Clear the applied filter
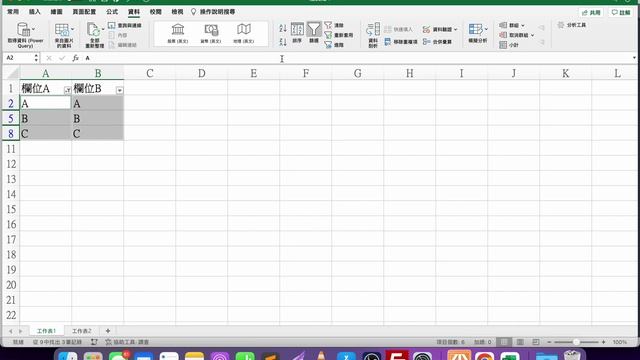The image size is (640, 360). [x=334, y=25]
